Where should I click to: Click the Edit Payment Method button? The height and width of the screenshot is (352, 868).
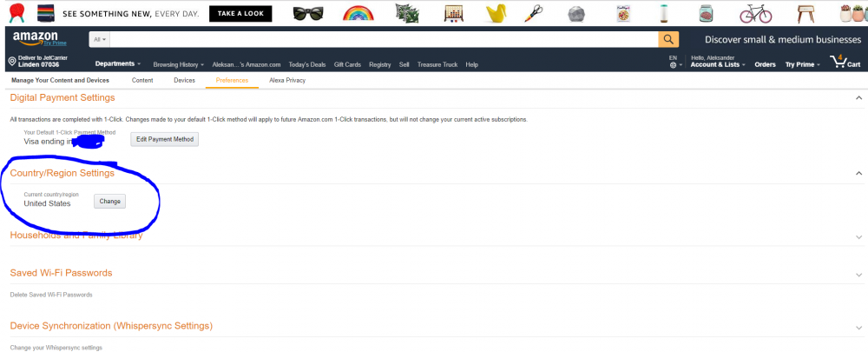pyautogui.click(x=164, y=139)
